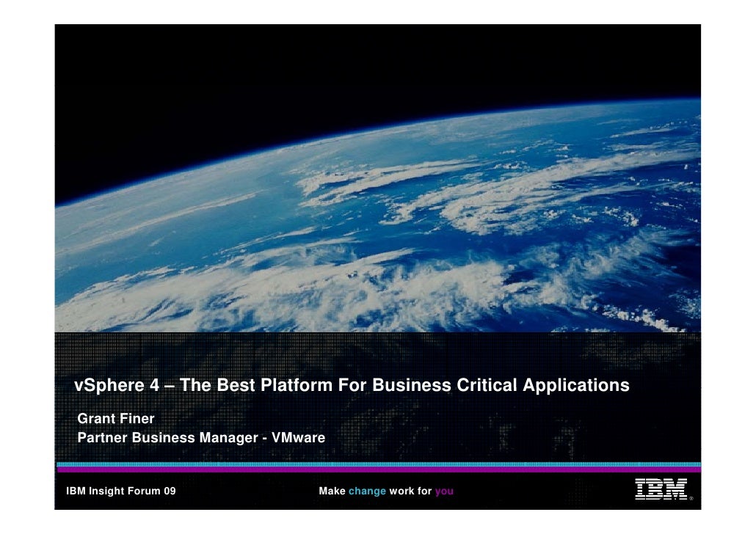Click the 'Make change work for you' tagline
The image size is (756, 534).
(386, 491)
